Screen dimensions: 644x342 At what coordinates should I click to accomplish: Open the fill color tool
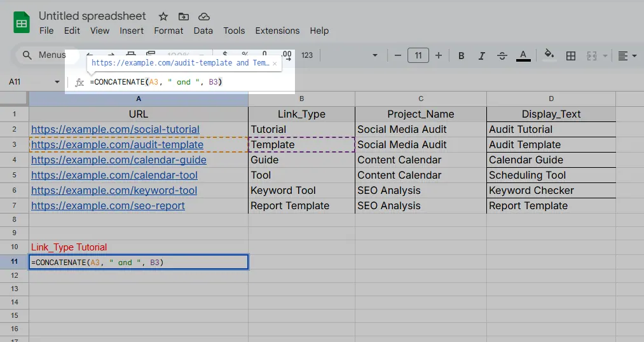point(549,55)
